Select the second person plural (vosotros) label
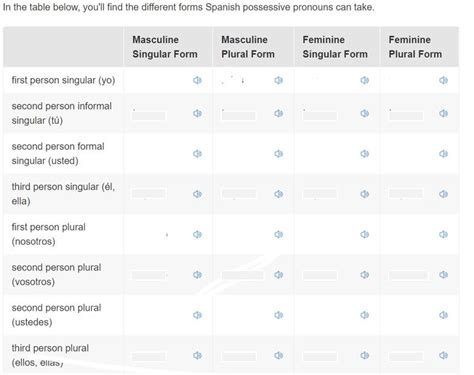474x375 pixels. tap(56, 275)
